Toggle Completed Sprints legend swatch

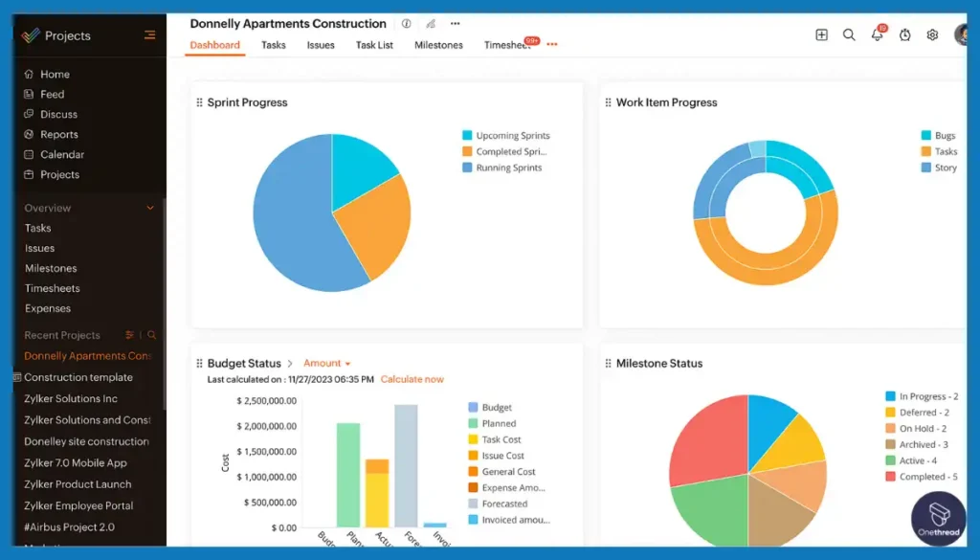[467, 151]
